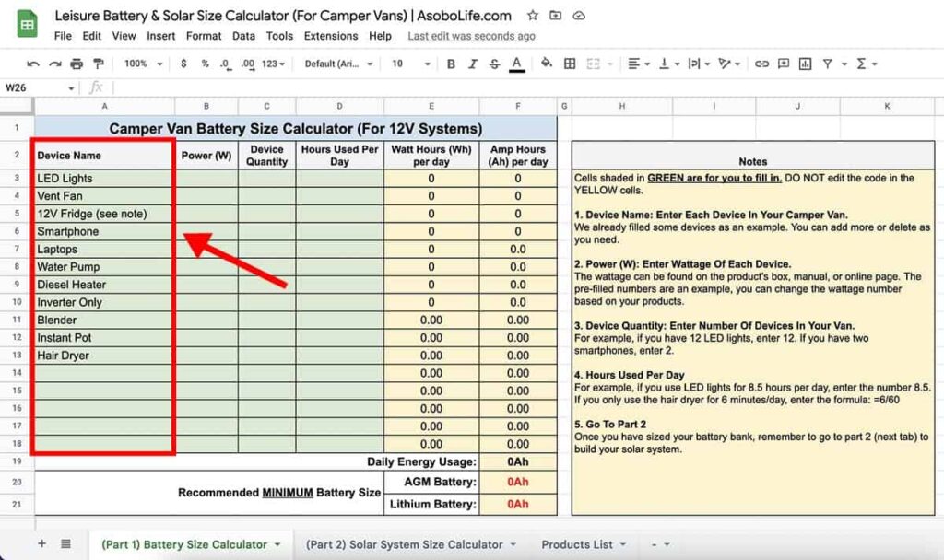Open the font size dropdown

click(410, 64)
